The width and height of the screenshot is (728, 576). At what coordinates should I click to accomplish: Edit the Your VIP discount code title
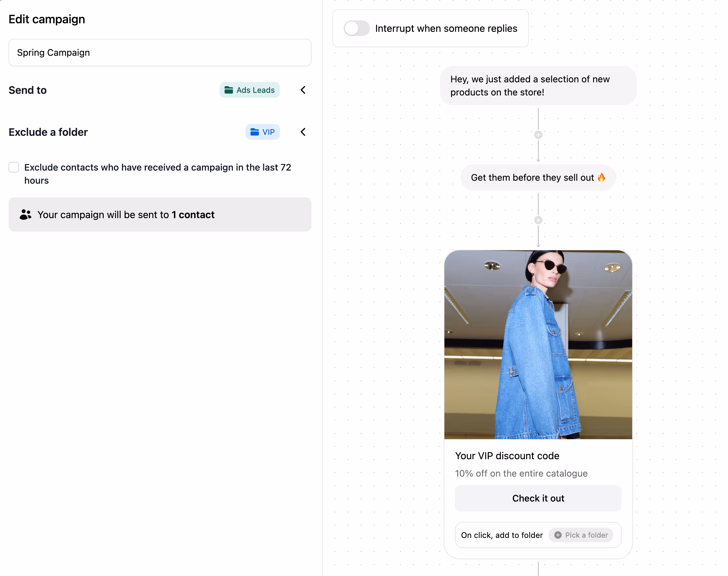[507, 456]
